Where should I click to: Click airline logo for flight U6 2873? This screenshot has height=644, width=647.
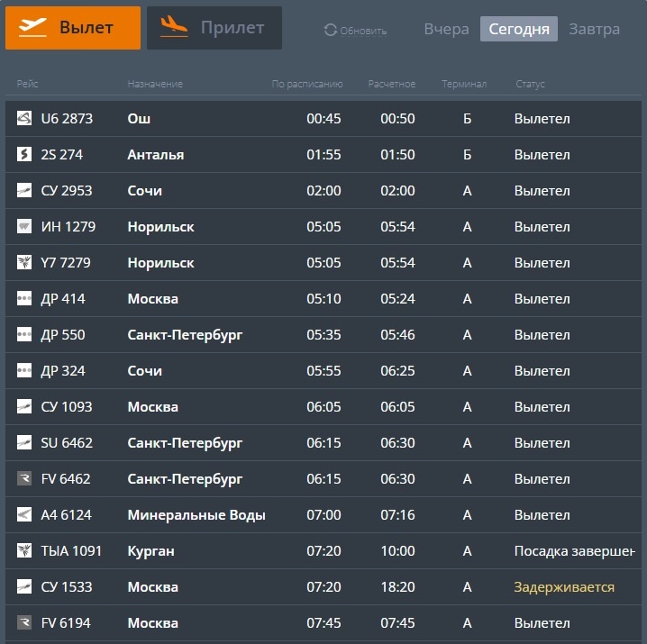pyautogui.click(x=24, y=118)
